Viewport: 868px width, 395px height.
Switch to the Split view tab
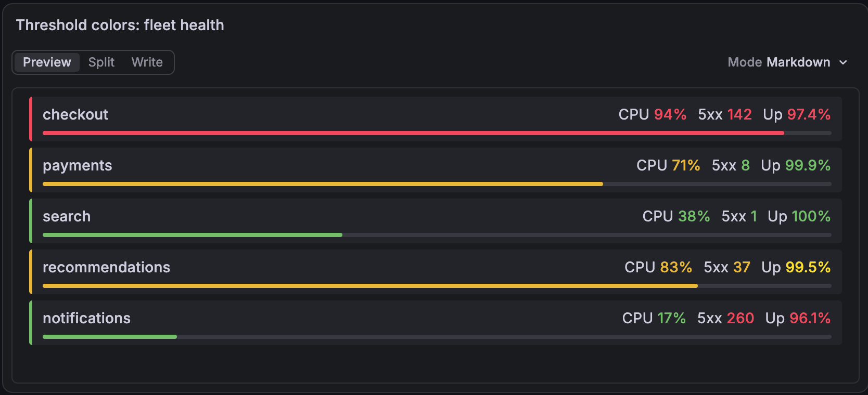tap(101, 62)
